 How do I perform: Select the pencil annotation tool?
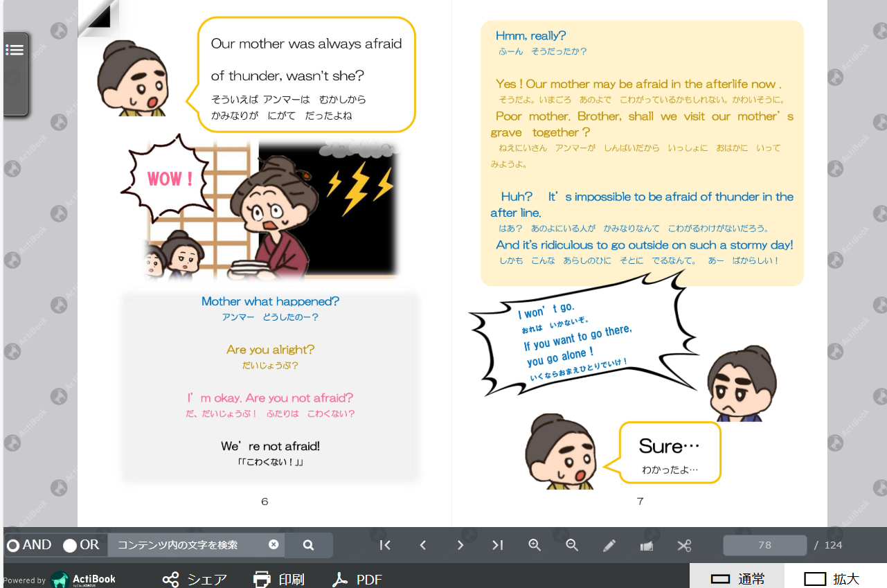click(x=609, y=545)
